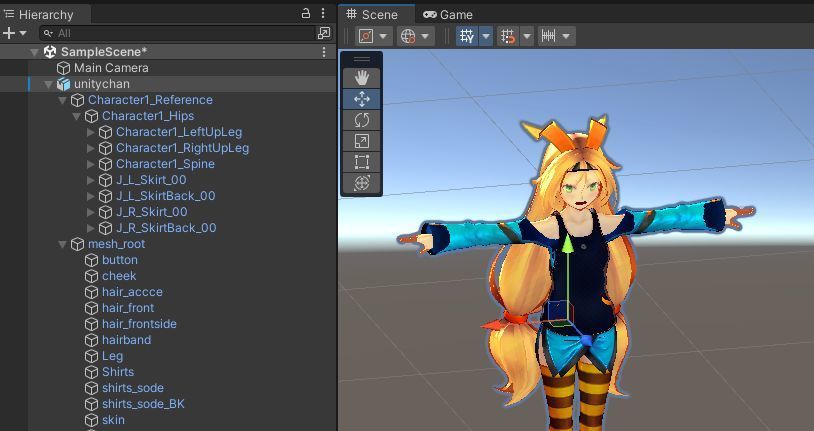Image resolution: width=814 pixels, height=431 pixels.
Task: Expand Character1_LeftUpLeg node
Action: click(90, 132)
